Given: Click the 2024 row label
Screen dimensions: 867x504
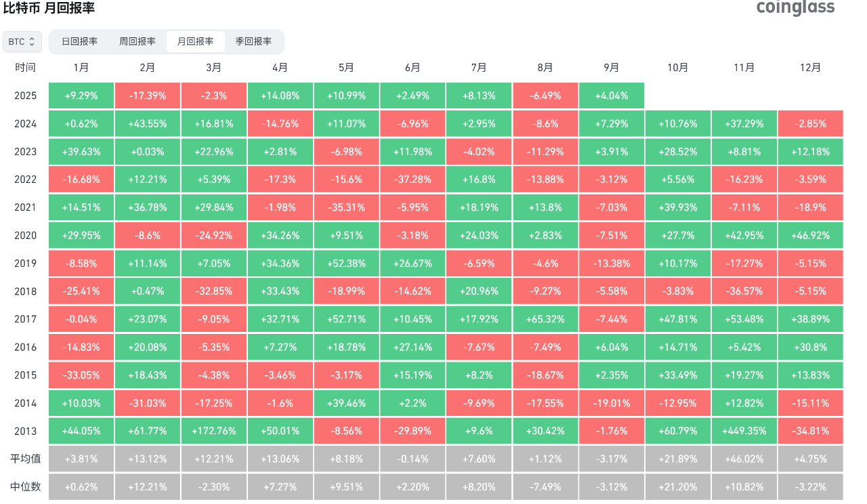Looking at the screenshot, I should pyautogui.click(x=25, y=124).
